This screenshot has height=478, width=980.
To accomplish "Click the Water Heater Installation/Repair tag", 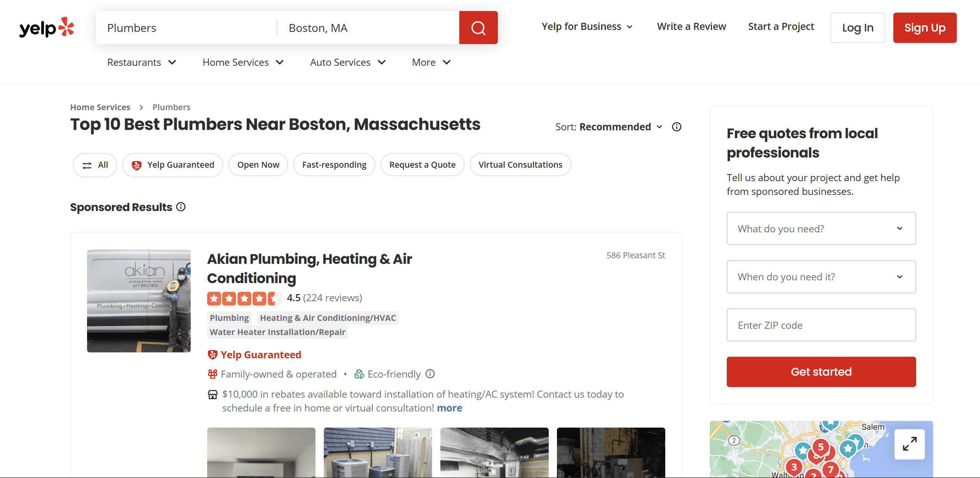I will click(x=277, y=332).
